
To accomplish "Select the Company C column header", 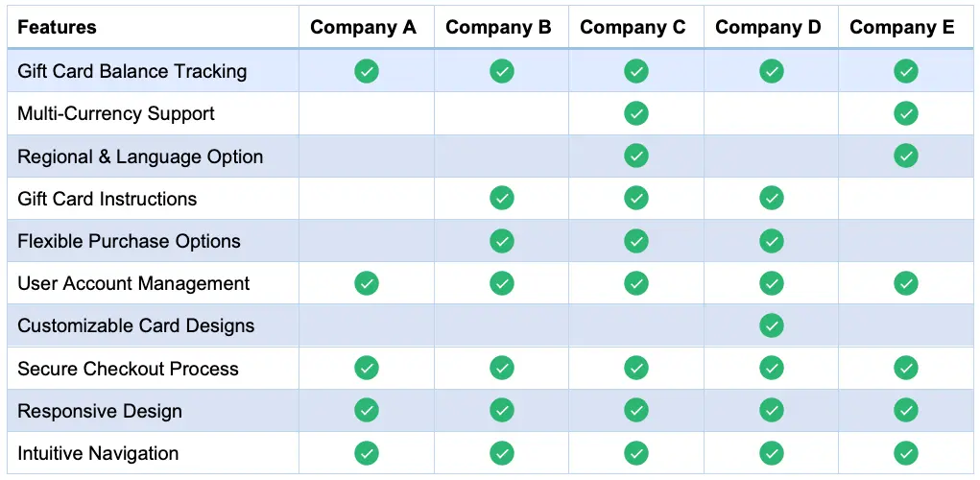I will pos(633,28).
